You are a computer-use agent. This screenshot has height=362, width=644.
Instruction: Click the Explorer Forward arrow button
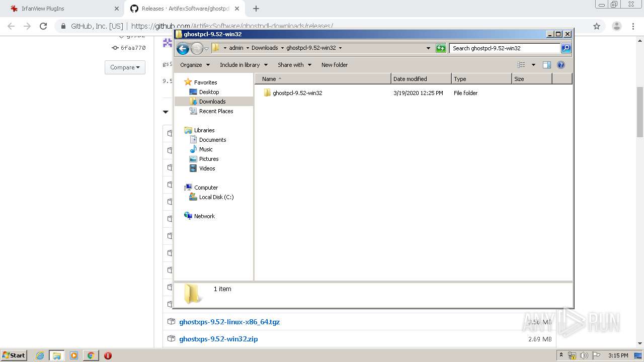coord(197,48)
